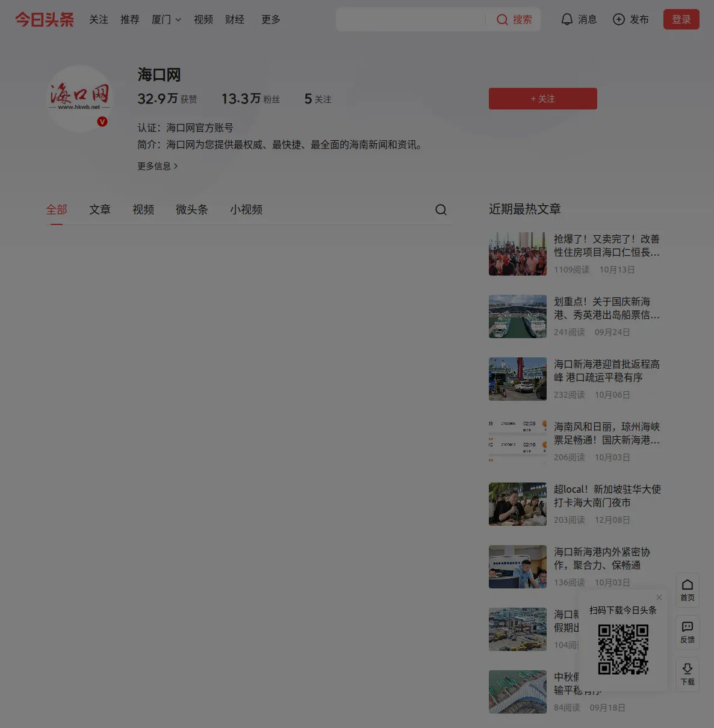Expand the 更多 navigation menu
This screenshot has height=728, width=714.
[271, 20]
